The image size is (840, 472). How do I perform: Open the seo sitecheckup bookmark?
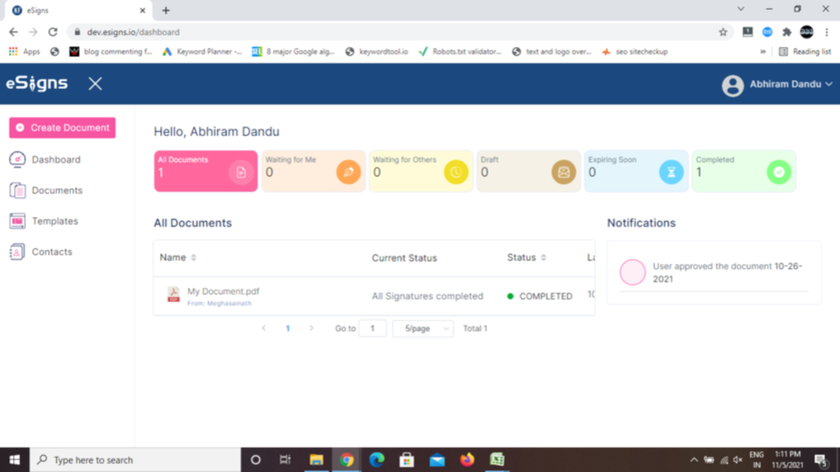pos(635,51)
